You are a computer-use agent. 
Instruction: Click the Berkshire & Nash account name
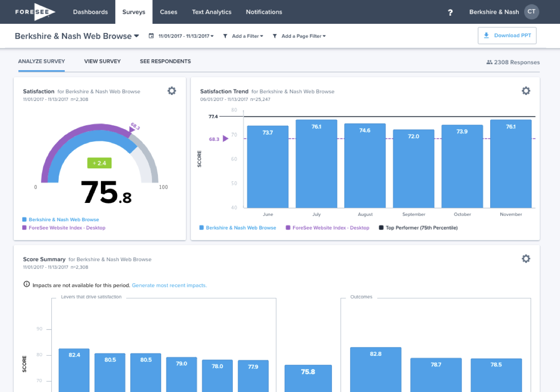(494, 12)
